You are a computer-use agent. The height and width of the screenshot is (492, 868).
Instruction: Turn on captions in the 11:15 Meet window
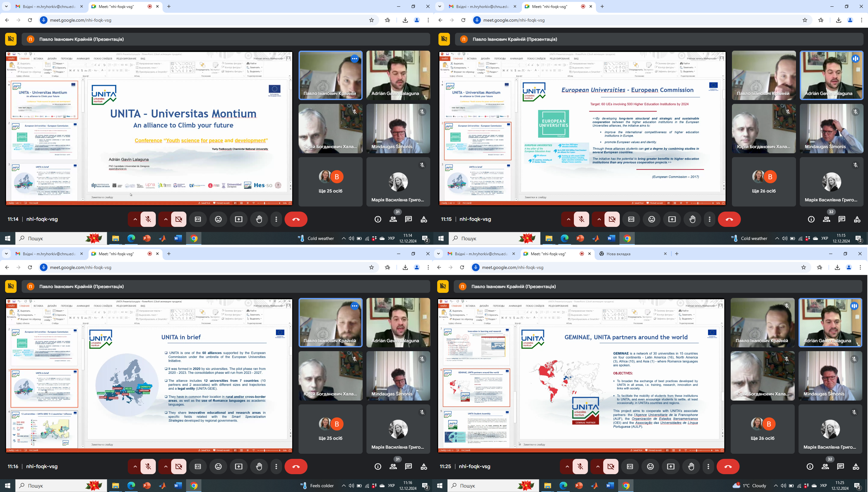[631, 219]
